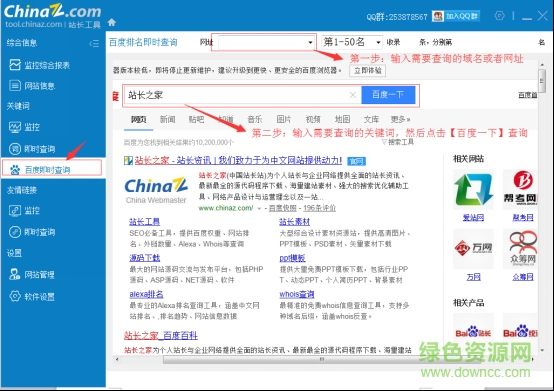Open the 网址 dropdown arrow
The image size is (554, 391).
(x=310, y=43)
